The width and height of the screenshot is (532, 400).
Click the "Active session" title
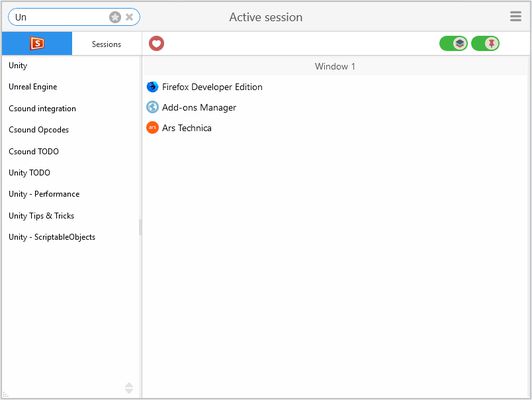point(266,17)
